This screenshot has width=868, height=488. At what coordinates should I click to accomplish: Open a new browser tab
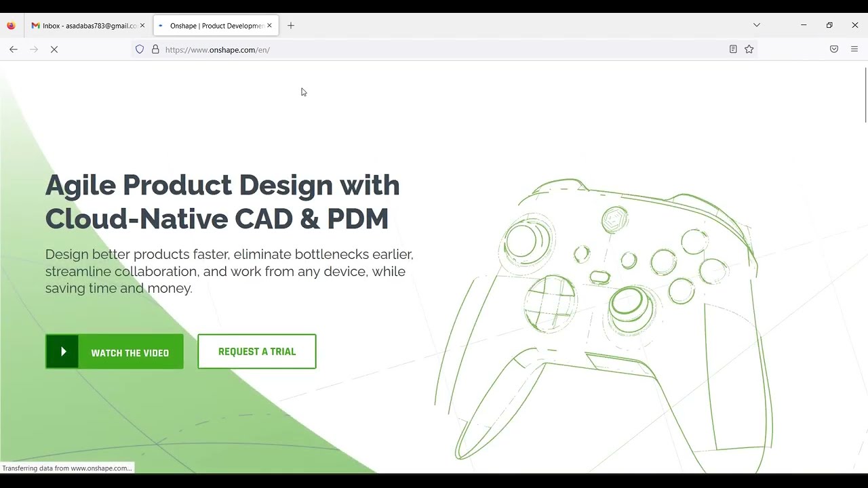291,25
